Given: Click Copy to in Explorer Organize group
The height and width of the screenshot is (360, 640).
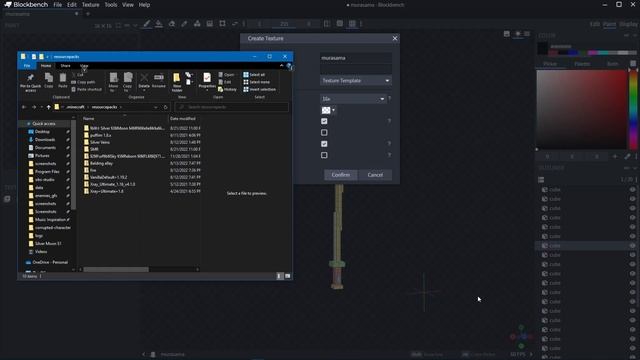Looking at the screenshot, I should 127,82.
